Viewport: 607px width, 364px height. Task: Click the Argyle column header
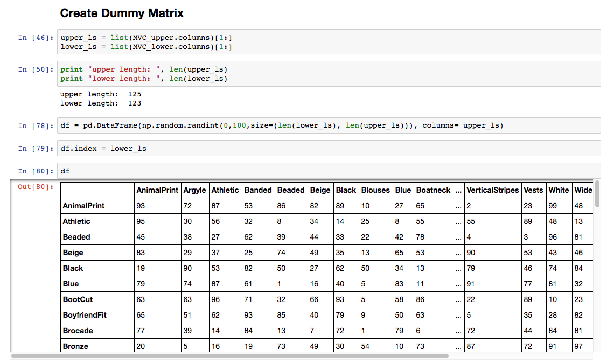coord(195,190)
